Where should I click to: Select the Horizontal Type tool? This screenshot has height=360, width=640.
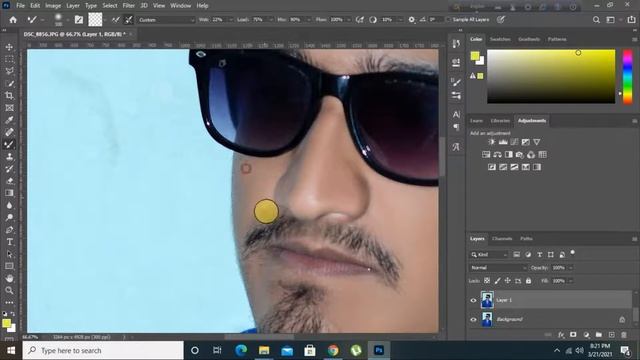pos(9,242)
